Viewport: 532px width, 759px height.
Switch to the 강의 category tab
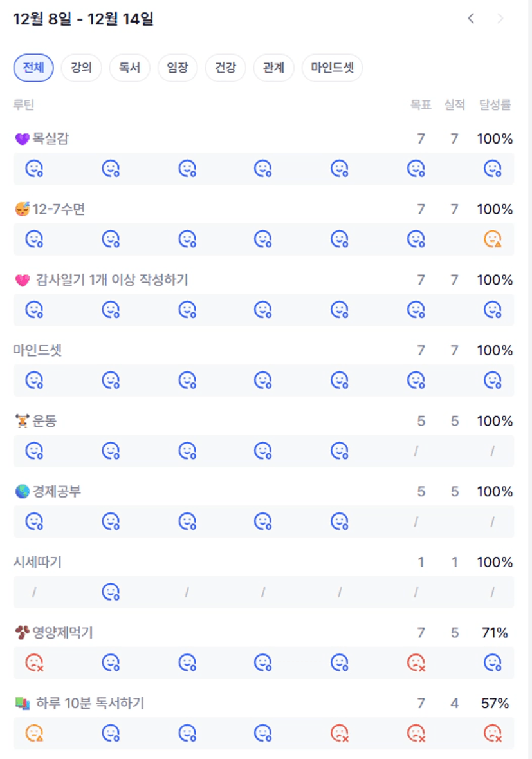click(81, 68)
